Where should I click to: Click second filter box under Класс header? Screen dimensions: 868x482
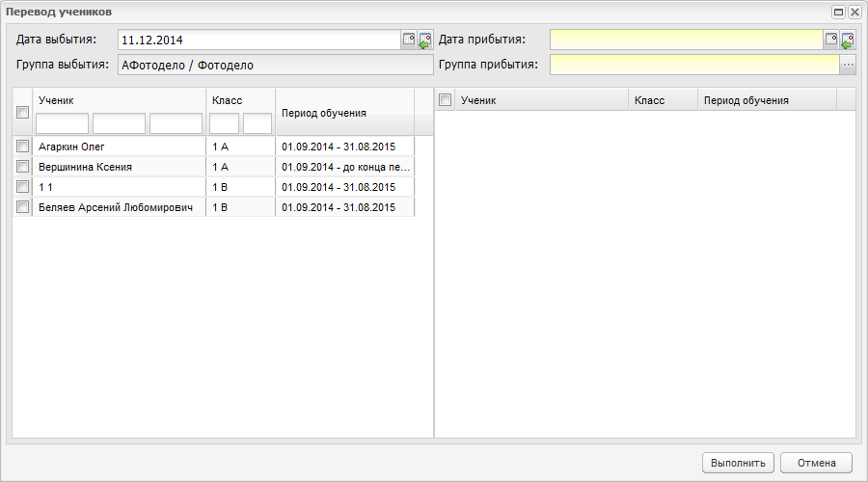click(x=258, y=123)
